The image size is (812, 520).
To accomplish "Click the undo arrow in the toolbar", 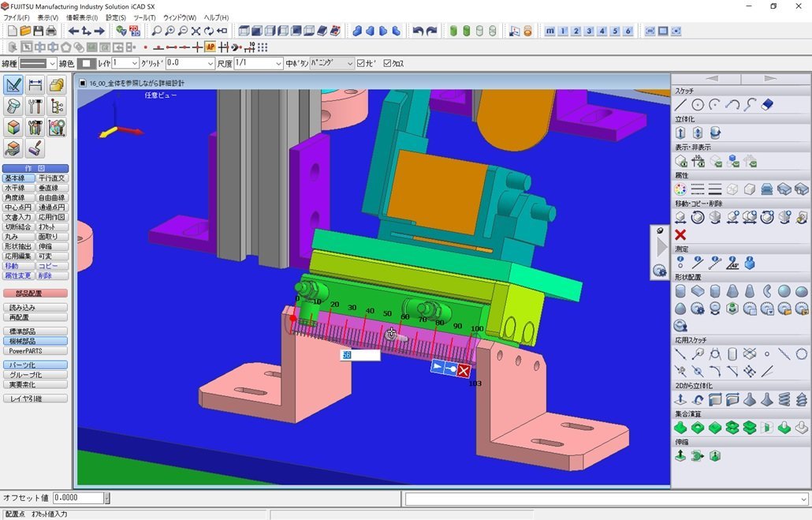I will (418, 31).
